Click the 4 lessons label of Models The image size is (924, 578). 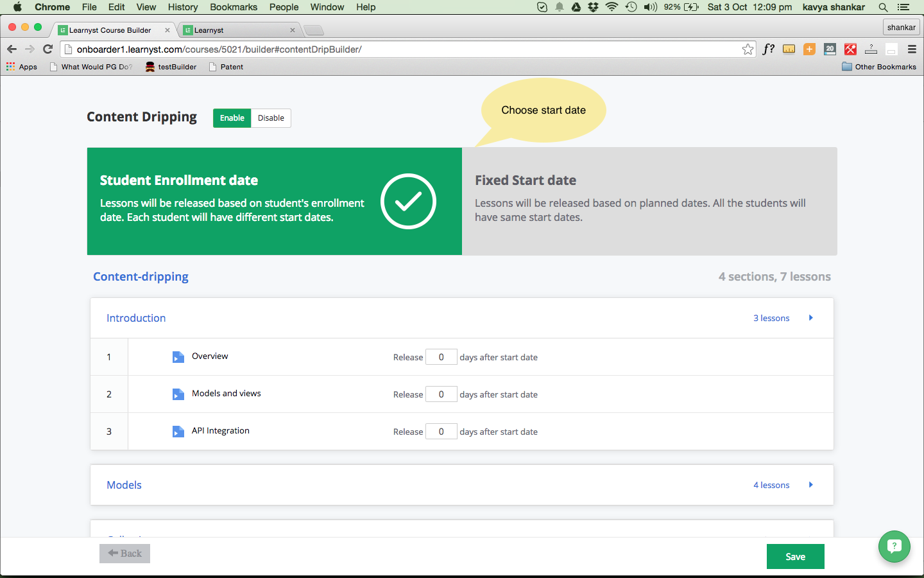click(771, 485)
